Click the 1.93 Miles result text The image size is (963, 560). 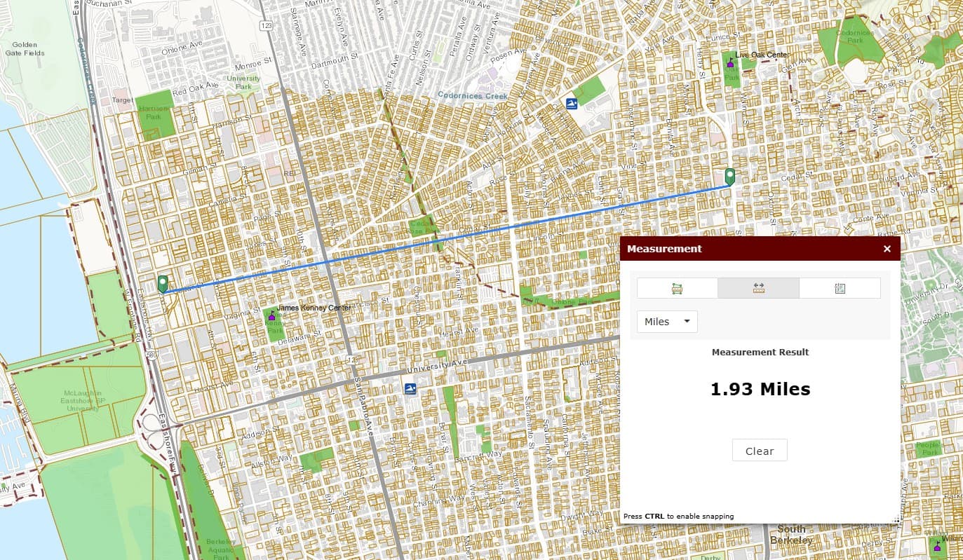point(760,389)
